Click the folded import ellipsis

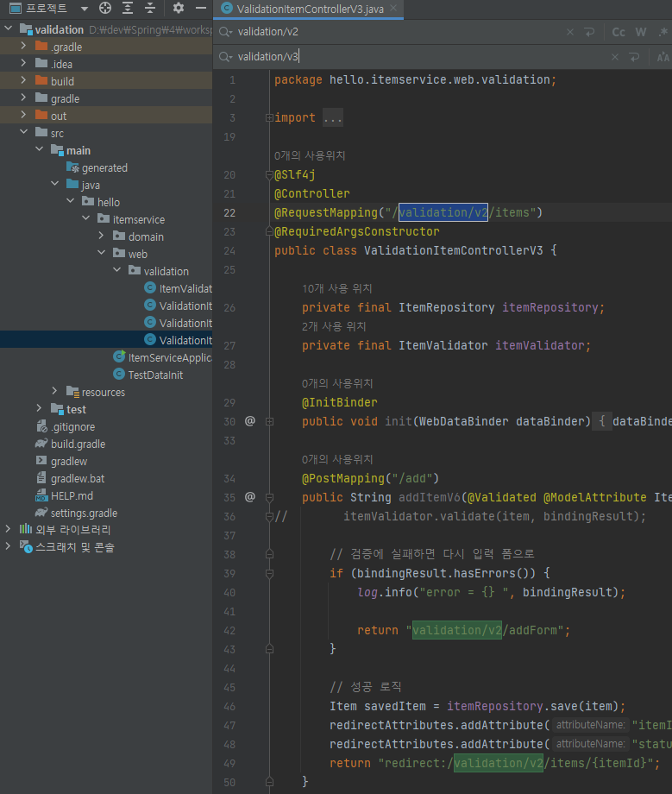tap(332, 118)
